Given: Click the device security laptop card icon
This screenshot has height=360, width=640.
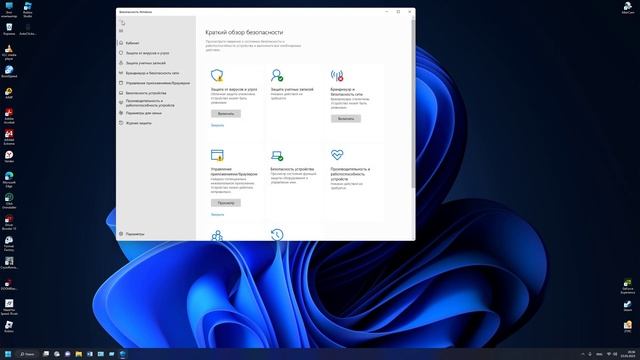Looking at the screenshot, I should (277, 156).
